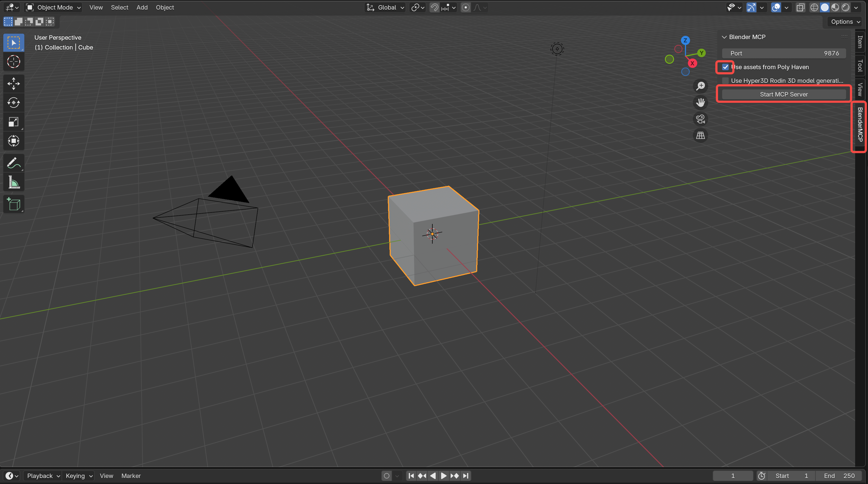
Task: Switch to orthographic grid view icon
Action: tap(700, 135)
